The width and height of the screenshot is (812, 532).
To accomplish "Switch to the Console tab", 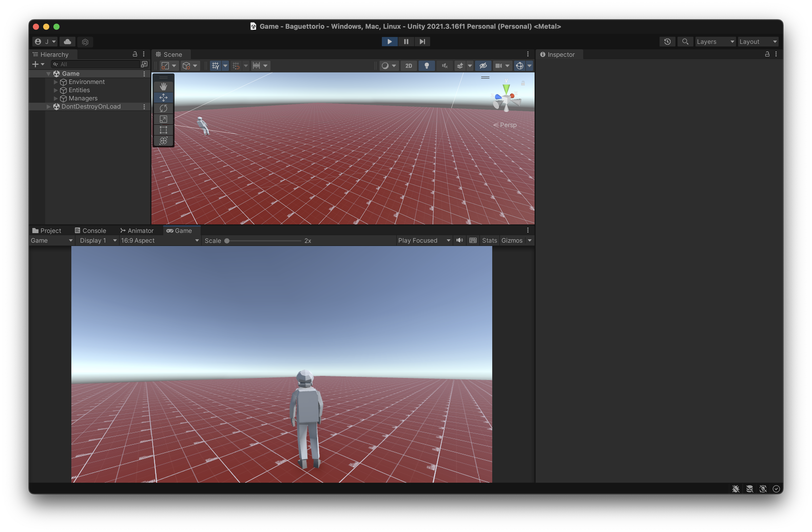I will point(90,231).
